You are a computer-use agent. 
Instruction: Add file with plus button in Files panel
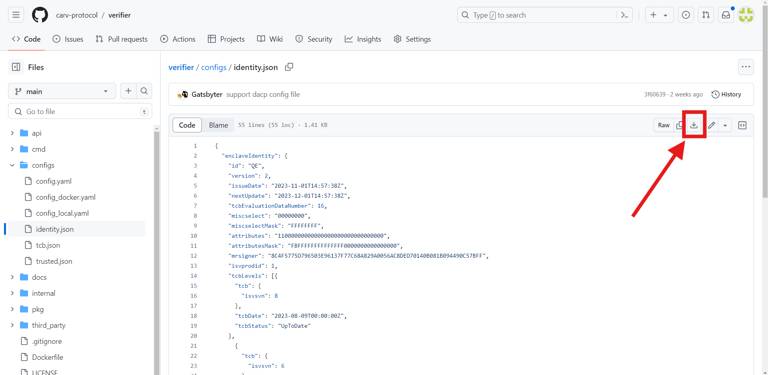click(128, 91)
